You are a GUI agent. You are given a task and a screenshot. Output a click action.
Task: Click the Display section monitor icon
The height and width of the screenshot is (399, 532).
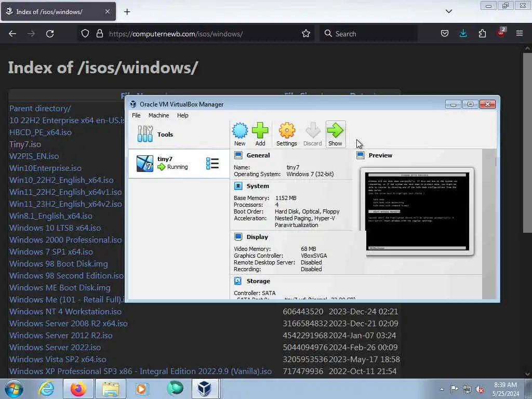pos(238,237)
